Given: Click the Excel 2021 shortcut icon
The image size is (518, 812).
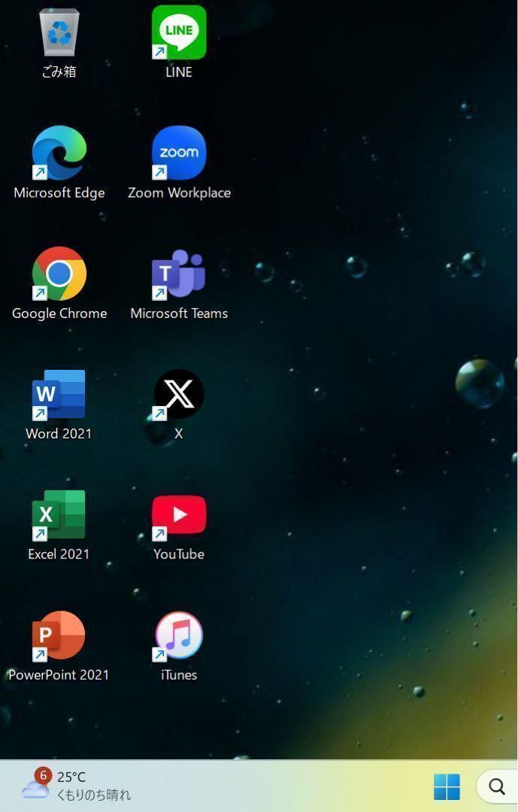Looking at the screenshot, I should (x=59, y=515).
